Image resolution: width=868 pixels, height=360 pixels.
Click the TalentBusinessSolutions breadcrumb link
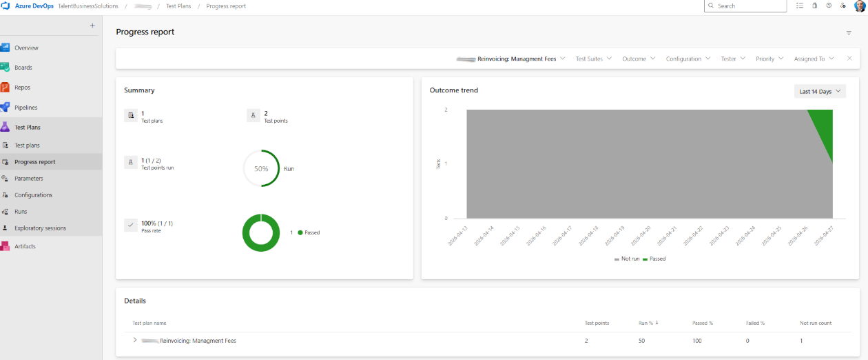click(87, 6)
